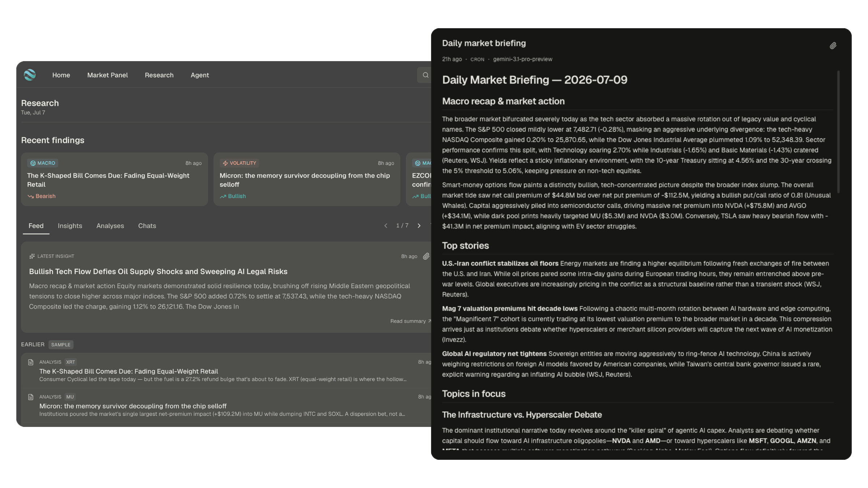Viewport: 868px width, 488px height.
Task: Click the '21h ago' timestamp in briefing panel
Action: click(x=452, y=59)
